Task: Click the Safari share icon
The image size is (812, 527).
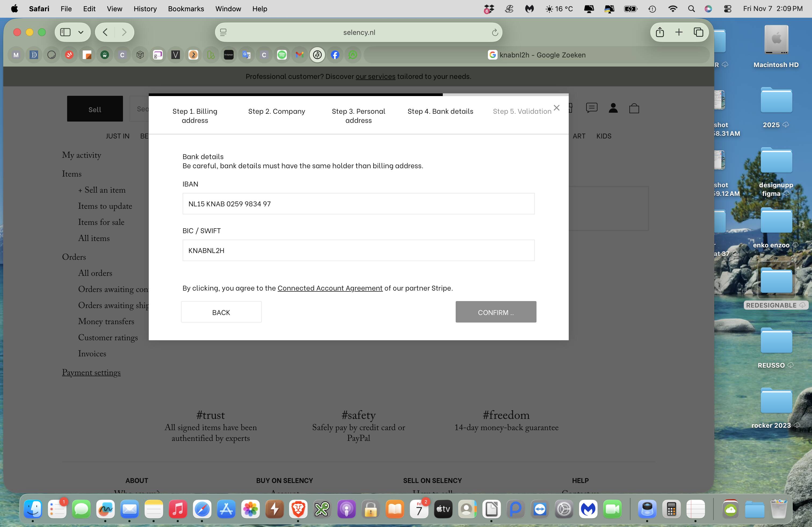Action: click(659, 32)
